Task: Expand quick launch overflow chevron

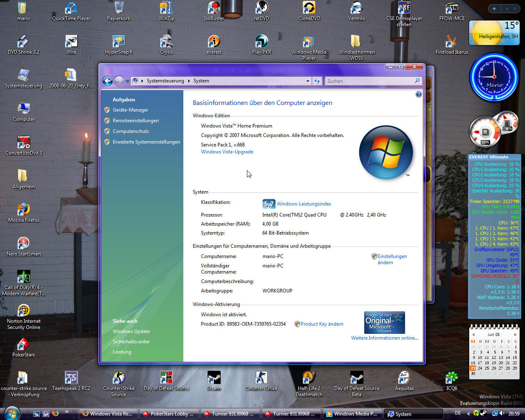Action: [66, 412]
